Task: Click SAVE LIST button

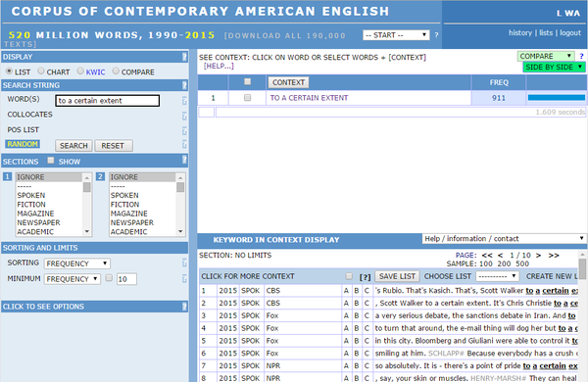Action: click(397, 276)
